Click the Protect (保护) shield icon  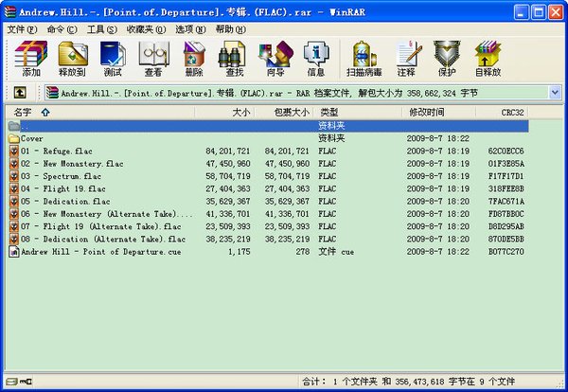[x=447, y=59]
